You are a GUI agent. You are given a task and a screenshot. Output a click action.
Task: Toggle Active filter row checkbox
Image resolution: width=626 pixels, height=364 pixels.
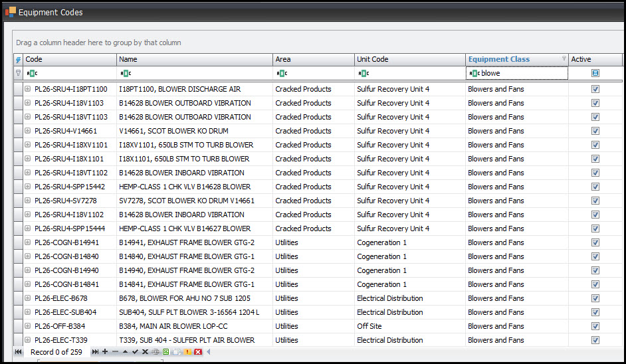click(x=595, y=73)
